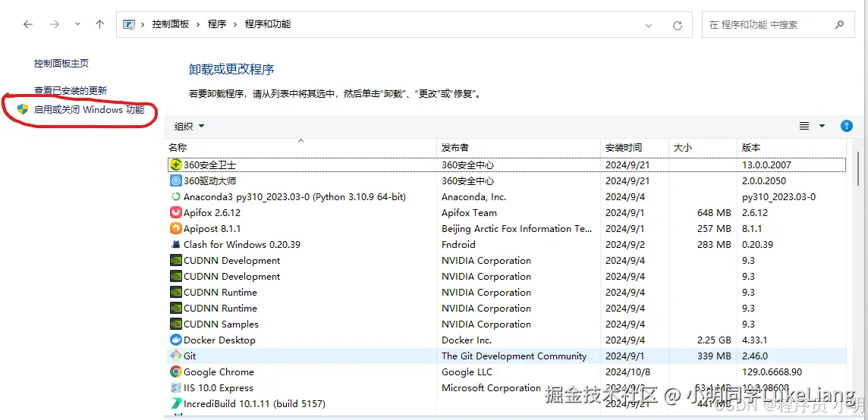The height and width of the screenshot is (420, 868).
Task: Open 启用或关闭 Windows 功能 link
Action: tap(89, 110)
